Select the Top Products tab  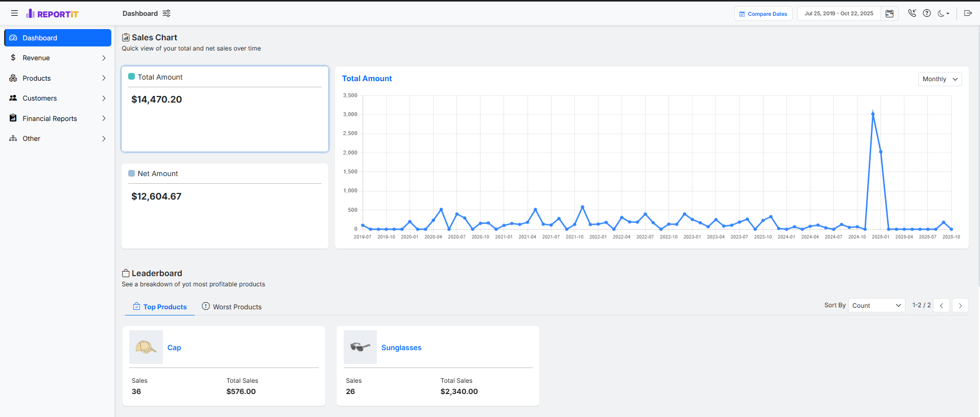(x=160, y=307)
